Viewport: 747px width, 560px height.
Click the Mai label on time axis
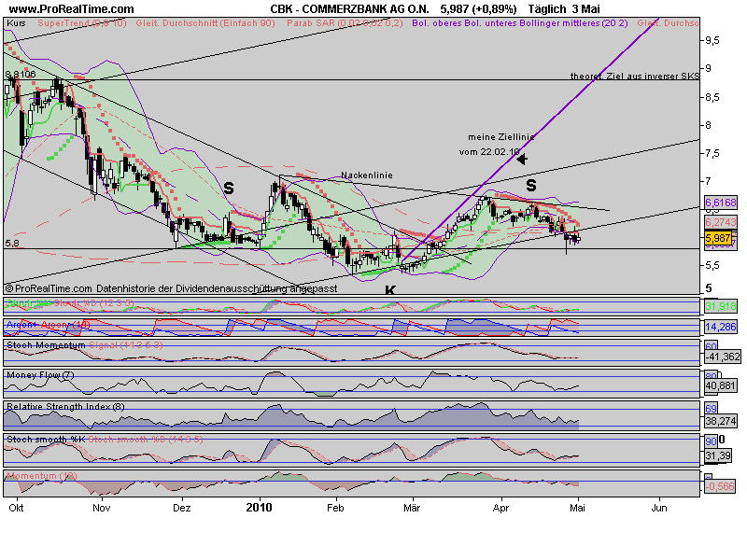pos(577,508)
